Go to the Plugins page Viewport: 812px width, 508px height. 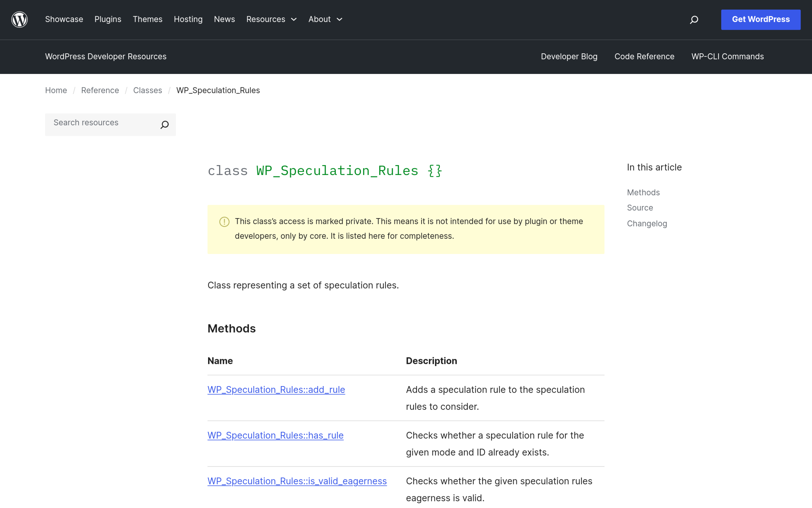[x=108, y=19]
